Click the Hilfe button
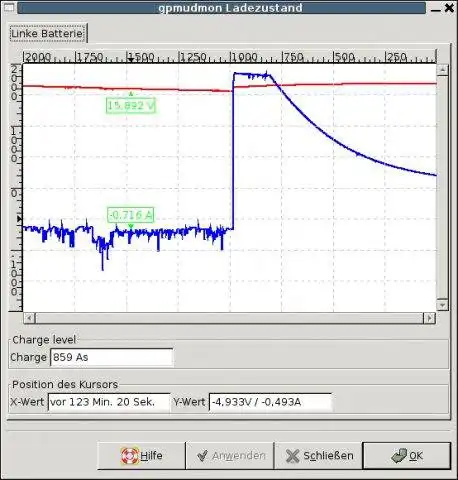 [141, 456]
